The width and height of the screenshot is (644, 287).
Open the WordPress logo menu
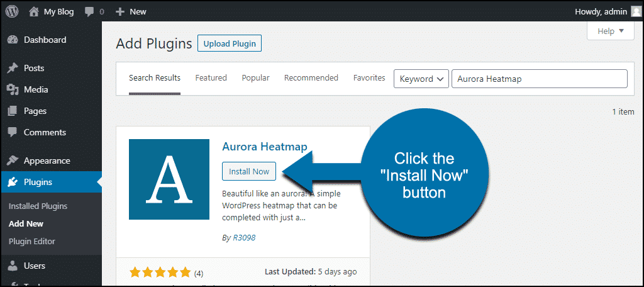pyautogui.click(x=13, y=11)
